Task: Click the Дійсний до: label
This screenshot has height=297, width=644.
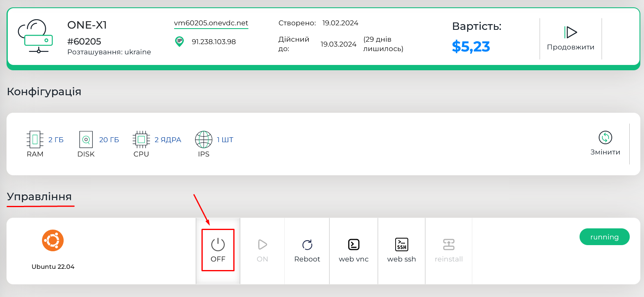Action: click(x=294, y=44)
